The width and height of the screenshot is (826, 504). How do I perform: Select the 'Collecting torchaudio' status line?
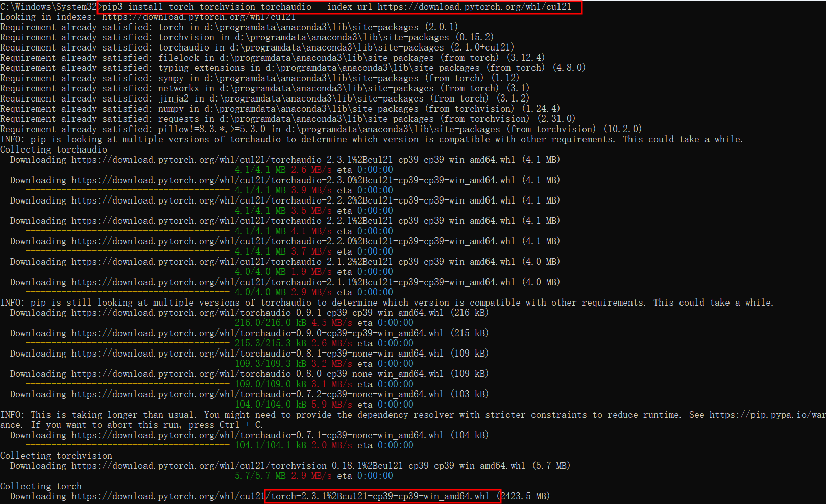[x=54, y=149]
